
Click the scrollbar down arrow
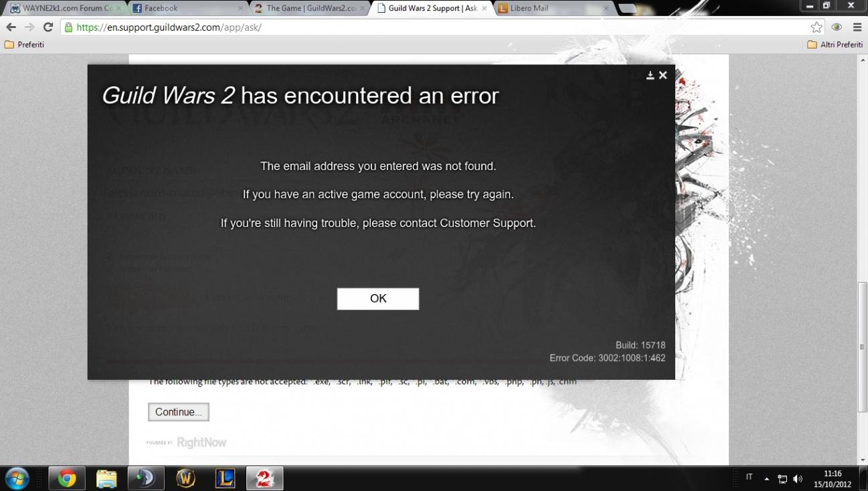863,461
